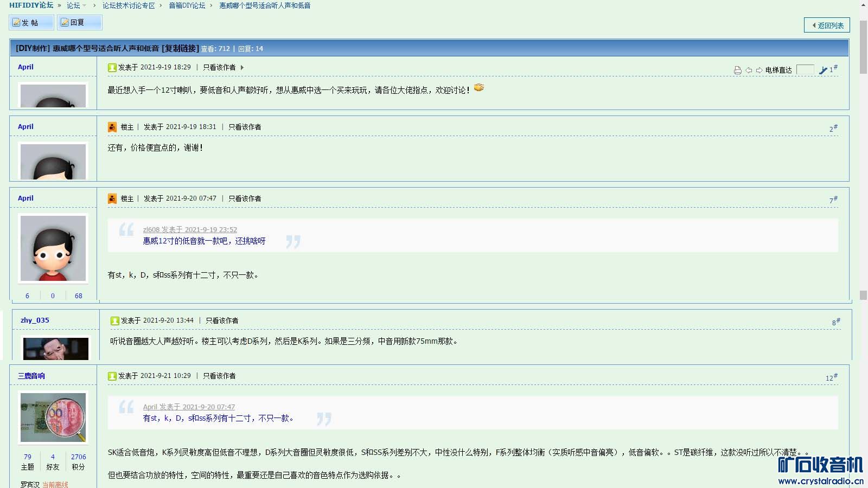
Task: Open 论坛技术讨论专区 breadcrumb link
Action: (x=129, y=5)
